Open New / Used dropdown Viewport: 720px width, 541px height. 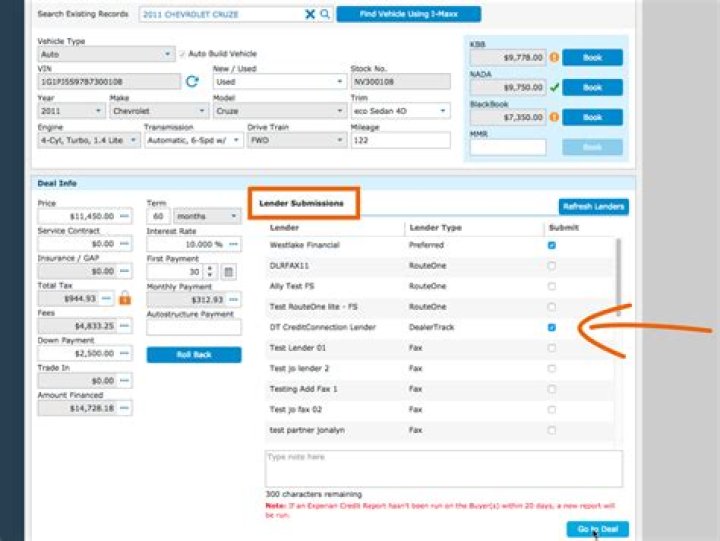coord(279,81)
